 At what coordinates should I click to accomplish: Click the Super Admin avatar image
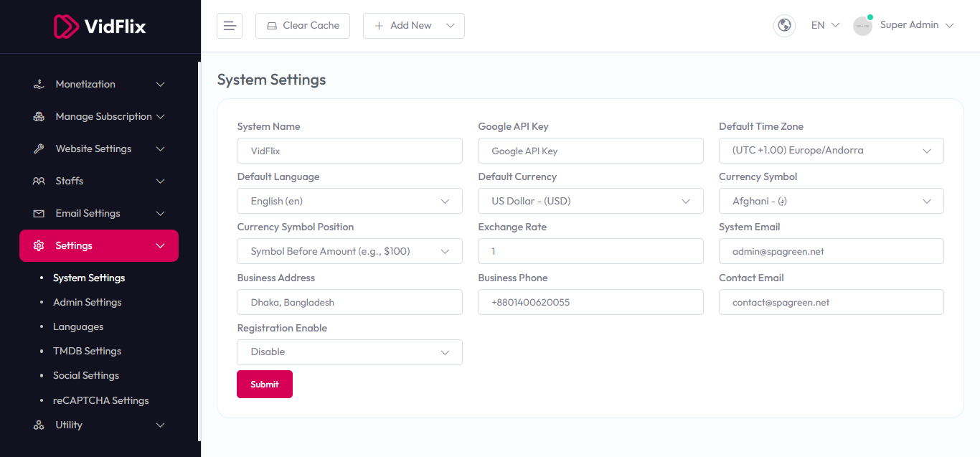862,26
